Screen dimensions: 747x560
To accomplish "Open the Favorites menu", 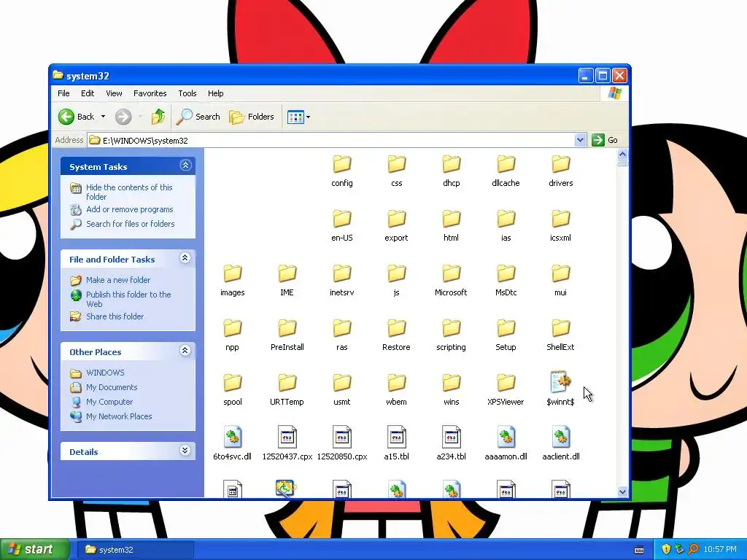I will pos(150,93).
